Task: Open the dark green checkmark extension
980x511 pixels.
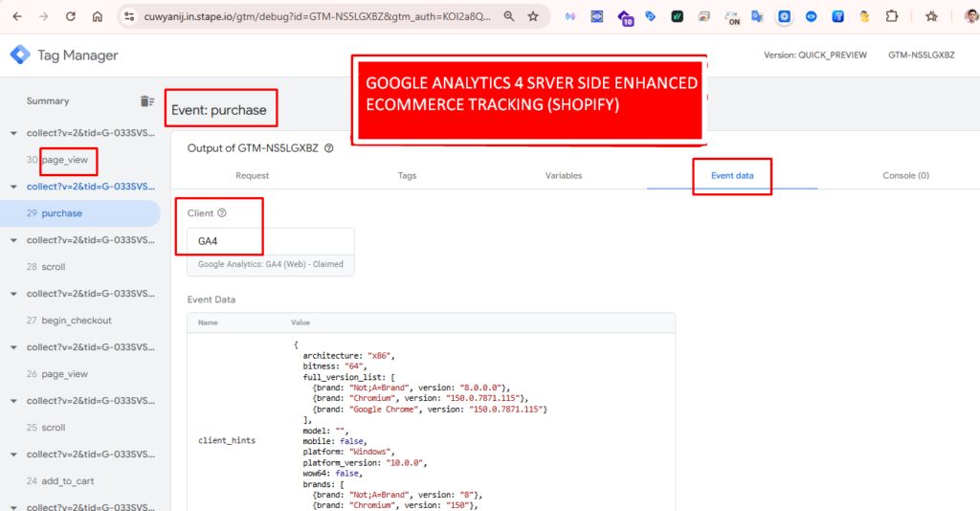Action: click(677, 17)
